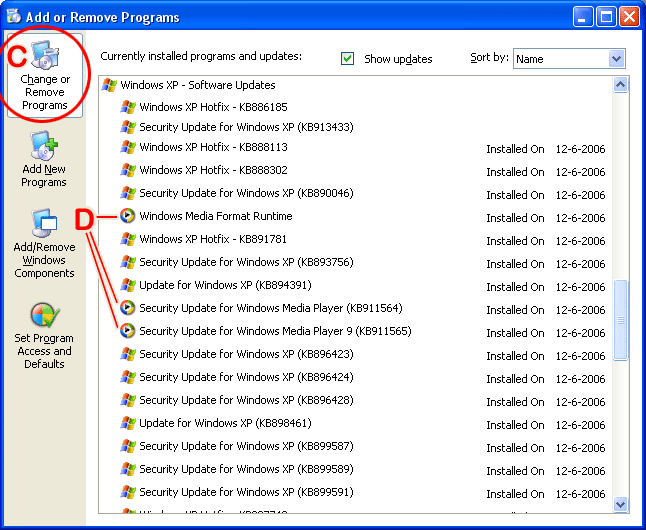Screen dimensions: 646x530
Task: Select Windows XP Hotfix - KB888302 text
Action: (x=213, y=170)
